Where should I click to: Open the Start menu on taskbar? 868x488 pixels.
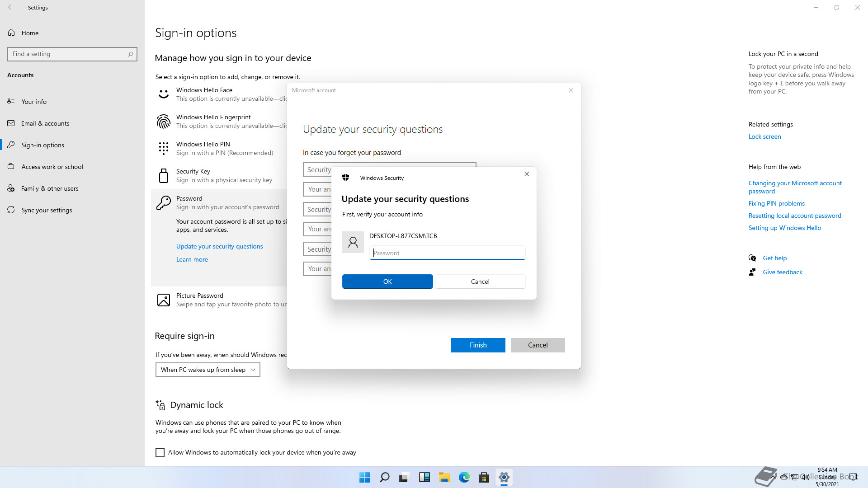364,477
